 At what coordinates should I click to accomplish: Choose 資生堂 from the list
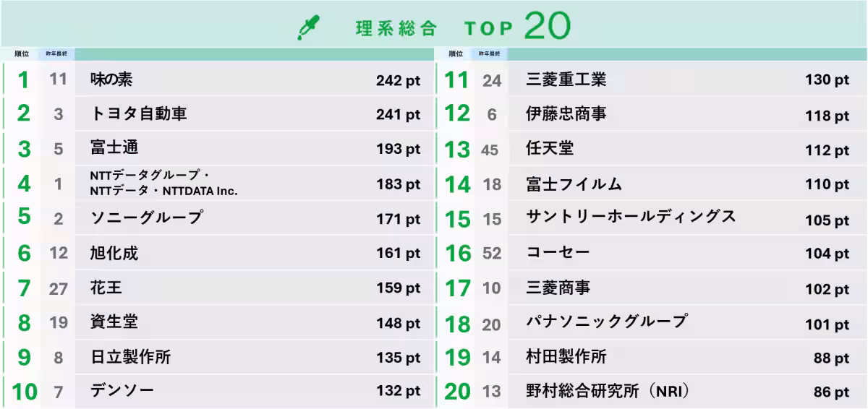click(x=114, y=322)
